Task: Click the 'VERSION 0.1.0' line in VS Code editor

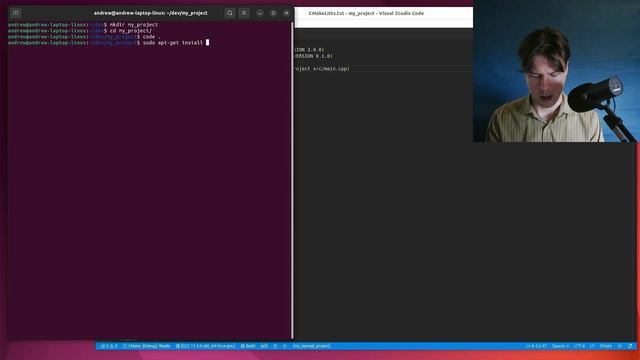Action: (x=313, y=56)
